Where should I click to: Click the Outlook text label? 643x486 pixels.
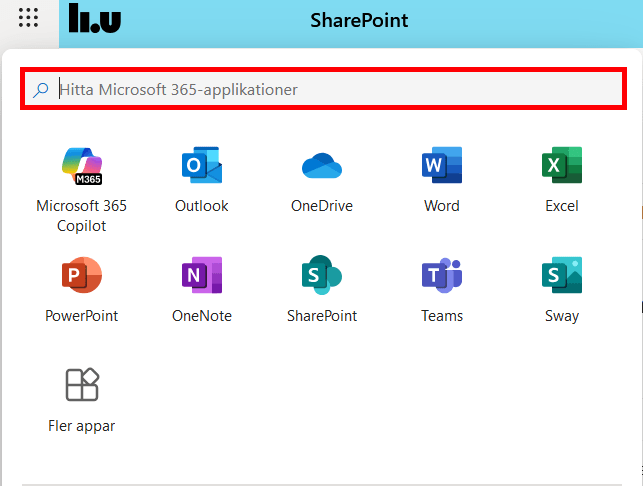(202, 206)
